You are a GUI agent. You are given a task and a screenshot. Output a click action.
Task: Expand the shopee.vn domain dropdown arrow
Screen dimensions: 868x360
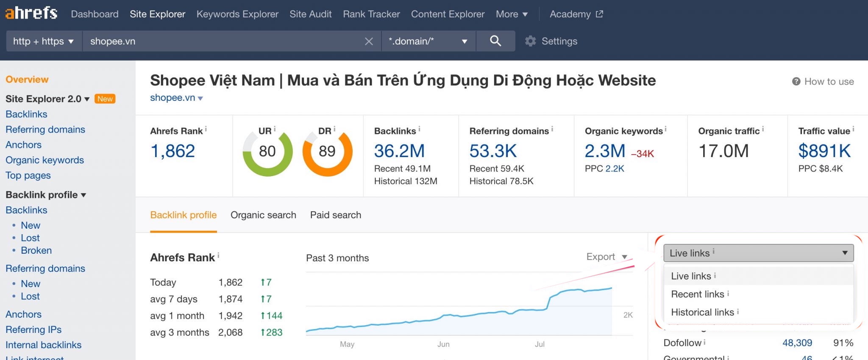point(200,98)
